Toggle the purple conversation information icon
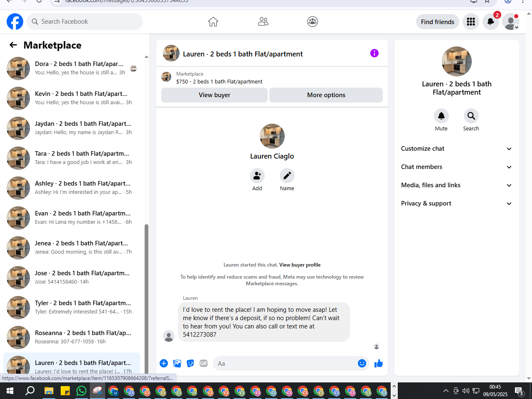Screen dimensions: 532x399 point(374,53)
